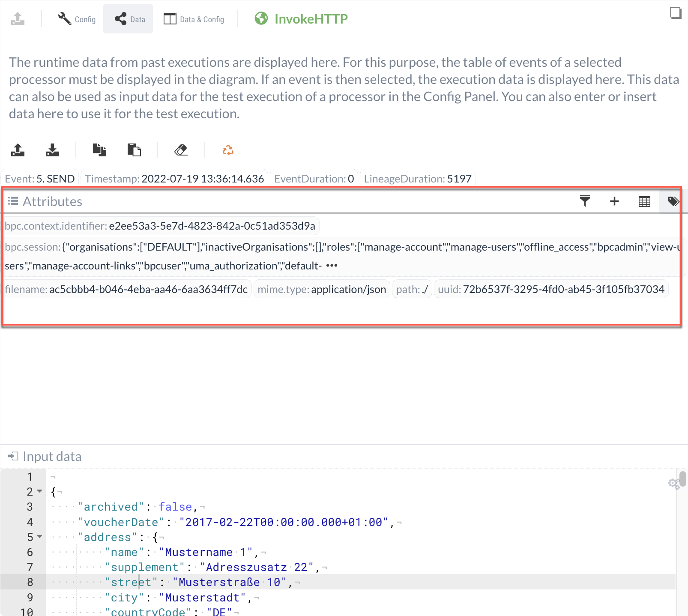Switch attributes to tag view
Screen dimensions: 688x616
673,201
